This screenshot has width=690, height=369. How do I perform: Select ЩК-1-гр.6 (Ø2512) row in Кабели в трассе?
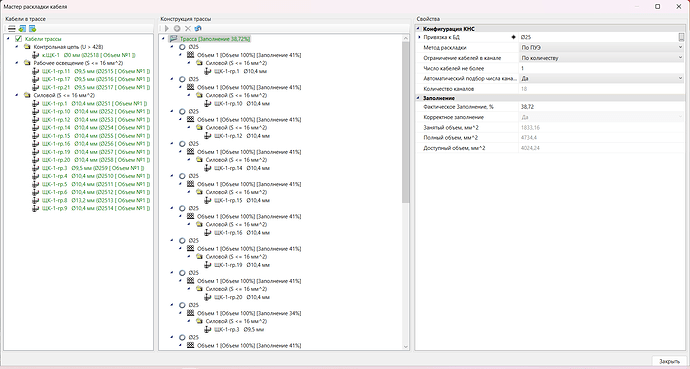click(x=95, y=192)
